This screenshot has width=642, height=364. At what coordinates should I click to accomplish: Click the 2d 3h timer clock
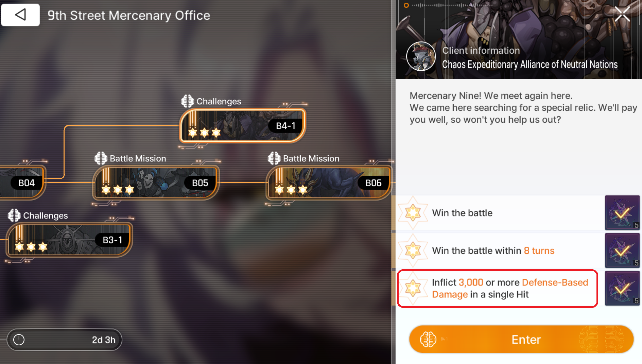[19, 340]
